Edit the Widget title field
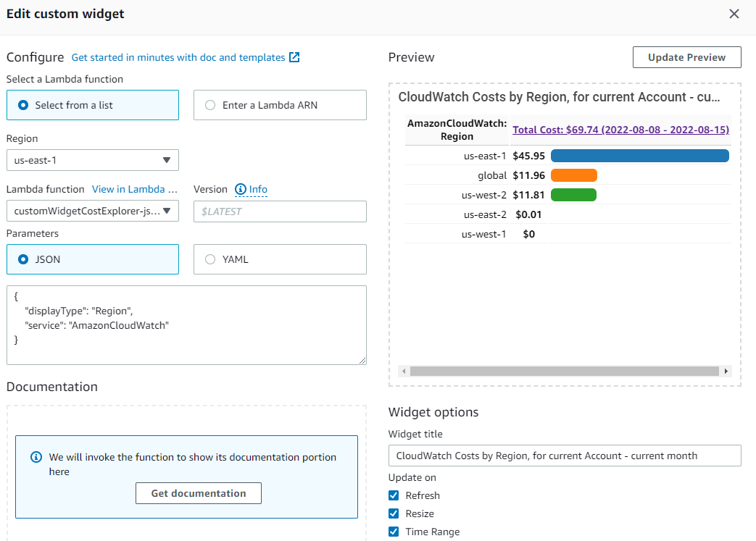This screenshot has width=756, height=541. tap(565, 456)
